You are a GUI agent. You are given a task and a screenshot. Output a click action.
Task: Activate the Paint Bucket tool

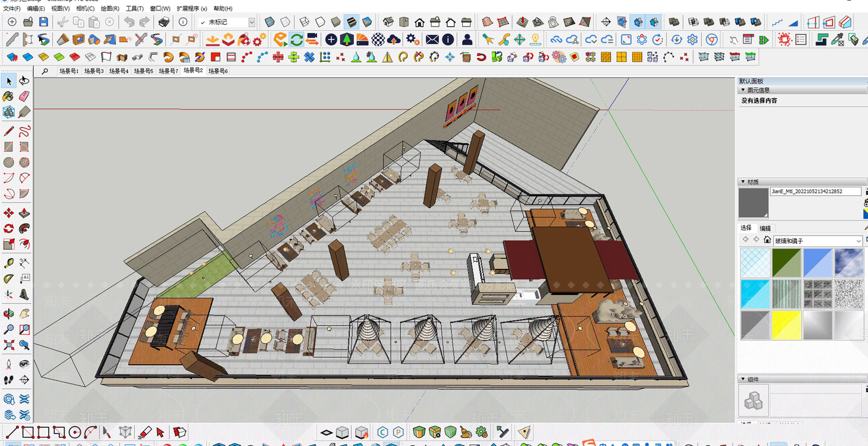pyautogui.click(x=9, y=96)
